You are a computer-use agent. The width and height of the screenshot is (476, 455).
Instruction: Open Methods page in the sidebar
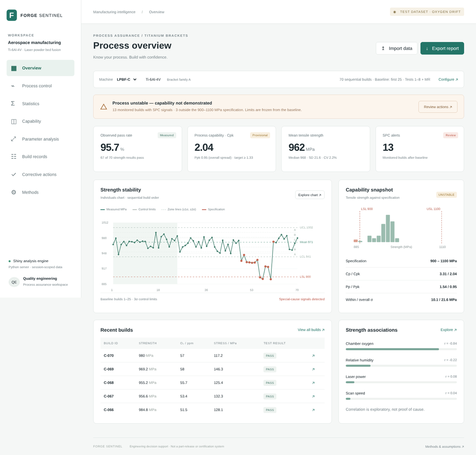(40, 192)
